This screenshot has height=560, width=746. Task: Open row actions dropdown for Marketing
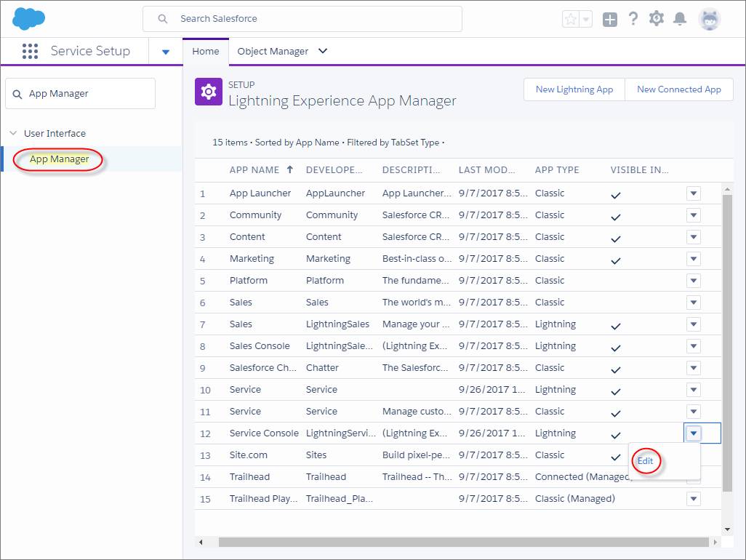693,259
